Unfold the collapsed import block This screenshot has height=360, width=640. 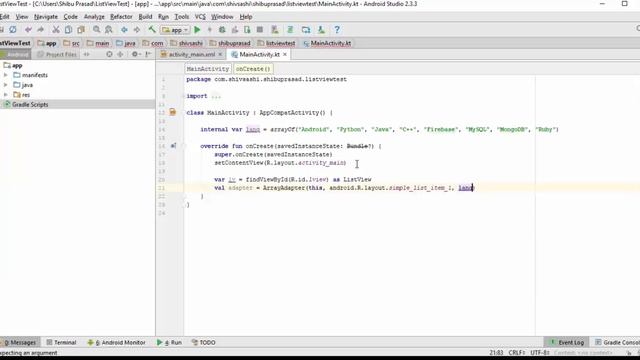coord(183,96)
